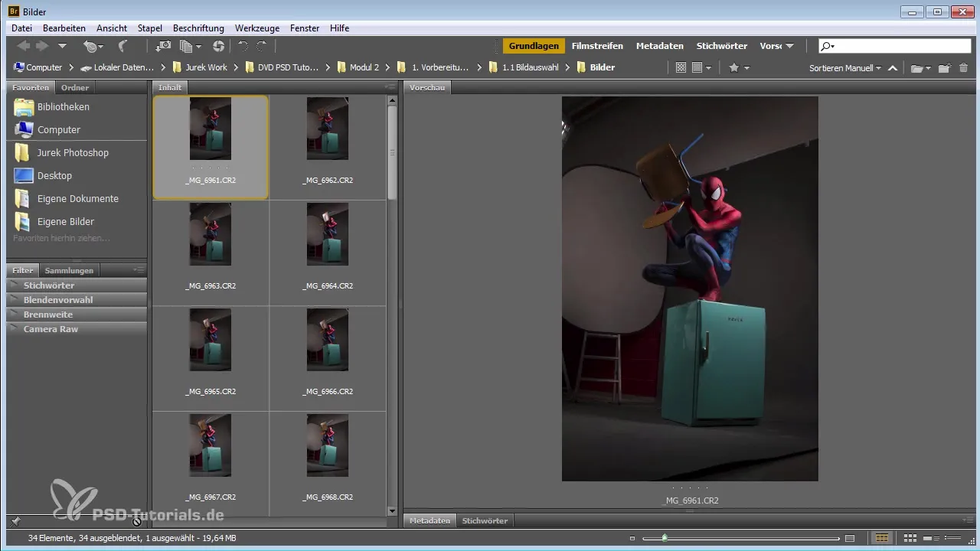This screenshot has width=980, height=551.
Task: Clear filters with the no-entry icon
Action: click(x=136, y=522)
